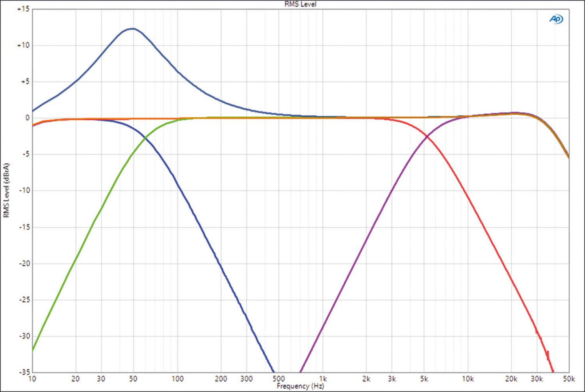Pick the 5k x-axis tick label

coord(424,379)
